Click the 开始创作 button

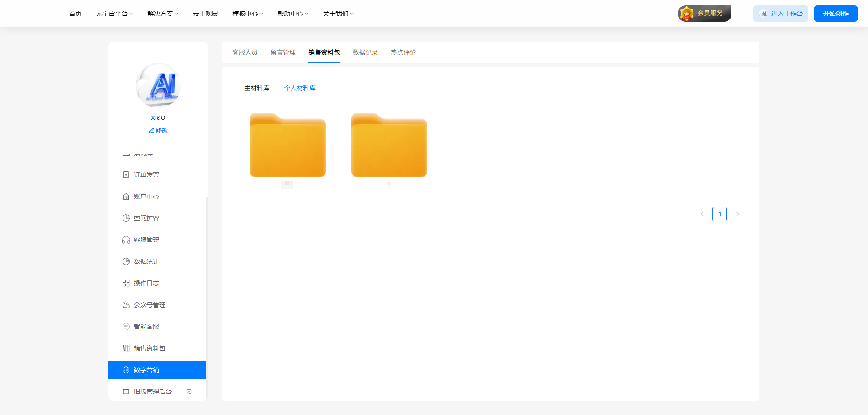point(835,13)
